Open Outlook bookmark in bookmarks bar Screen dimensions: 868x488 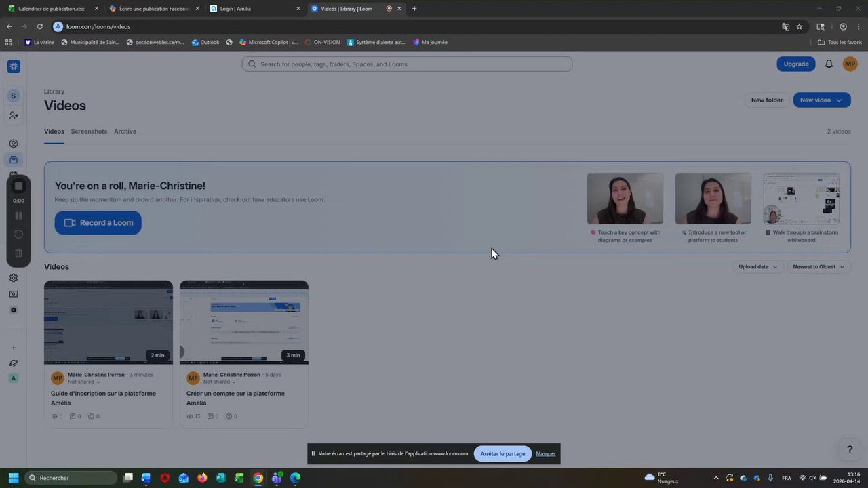coord(205,42)
